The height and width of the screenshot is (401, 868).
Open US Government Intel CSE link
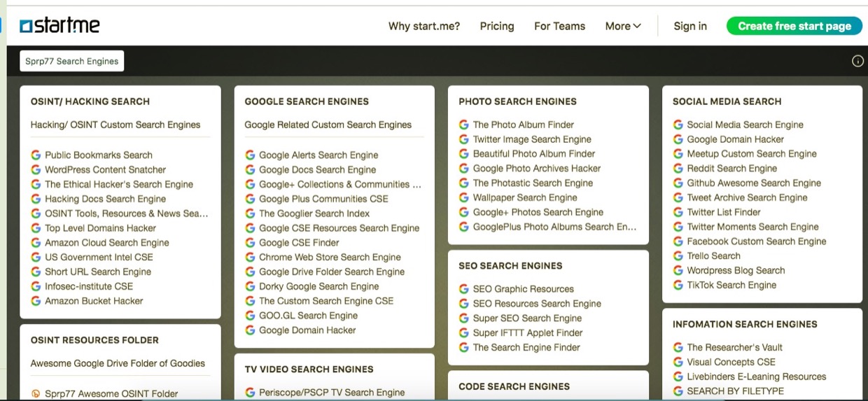(99, 258)
